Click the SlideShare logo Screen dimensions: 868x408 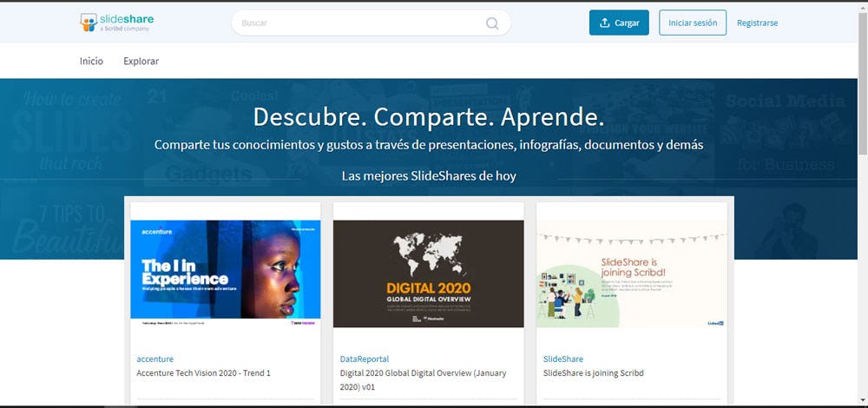click(117, 23)
